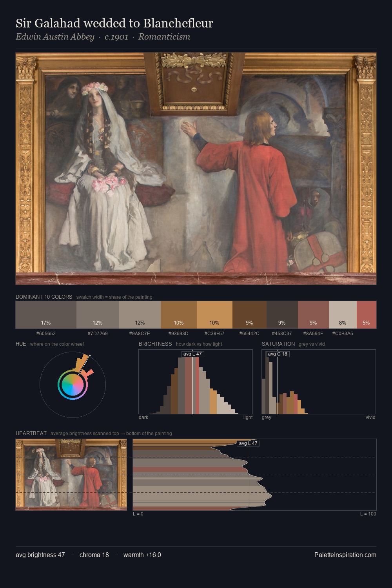Click the small Heartbeat painting thumbnail
This screenshot has width=392, height=588.
click(71, 475)
